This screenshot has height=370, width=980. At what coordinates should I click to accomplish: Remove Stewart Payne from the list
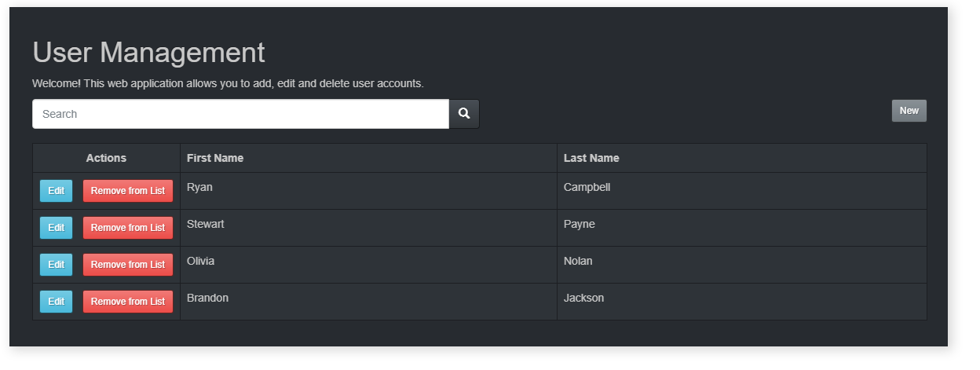[x=127, y=228]
